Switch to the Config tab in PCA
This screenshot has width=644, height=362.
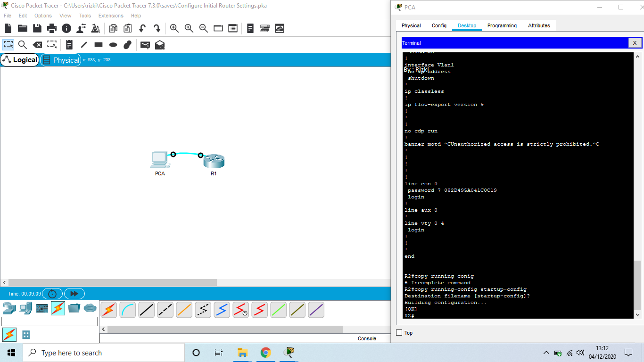pos(439,25)
